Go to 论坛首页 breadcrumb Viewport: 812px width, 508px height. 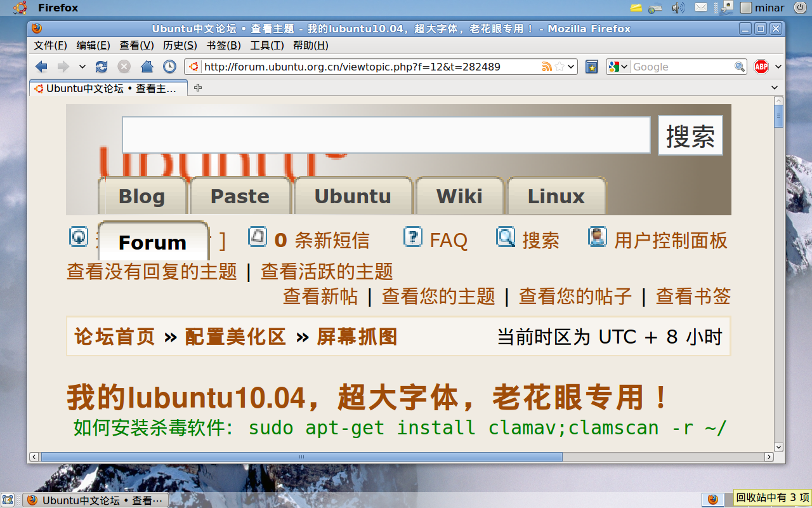115,337
